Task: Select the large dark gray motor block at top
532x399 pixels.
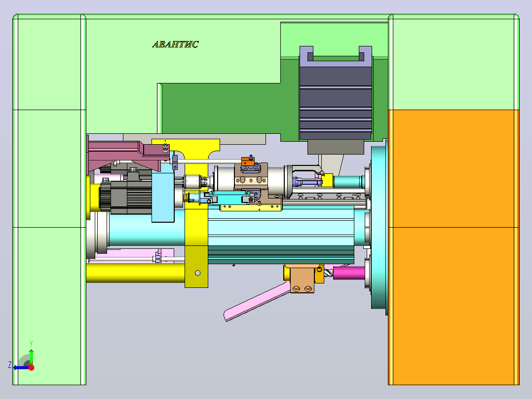Action: 336,103
